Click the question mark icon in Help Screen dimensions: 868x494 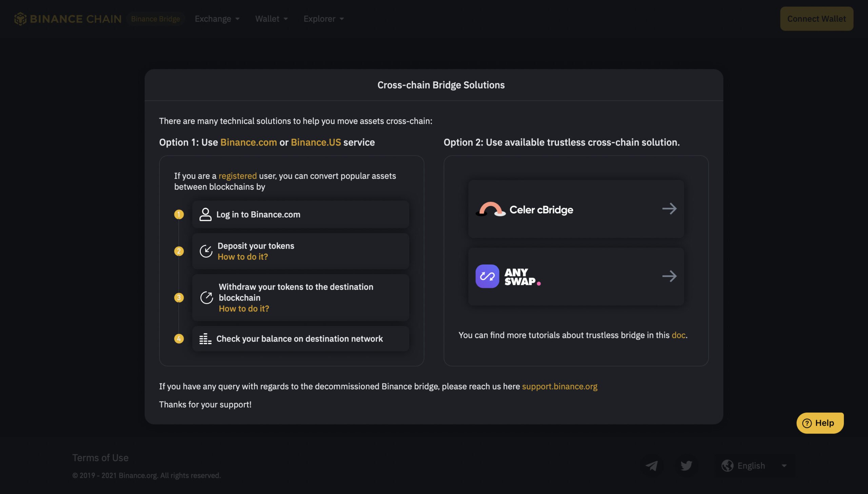point(807,423)
